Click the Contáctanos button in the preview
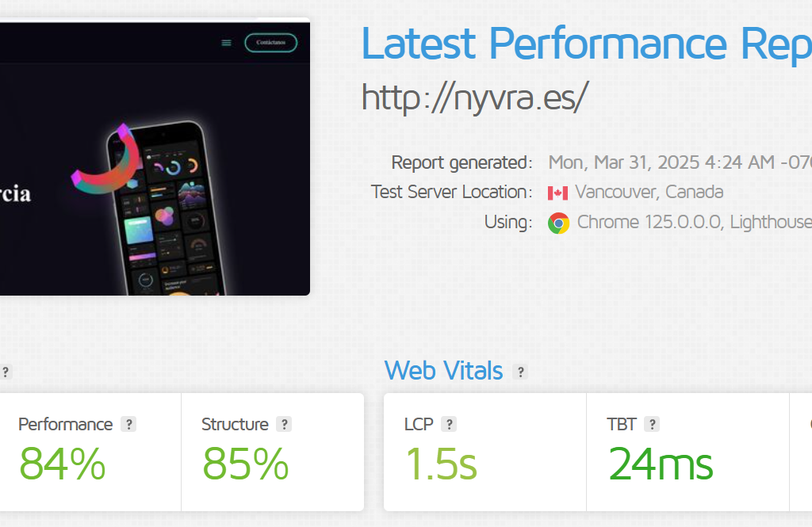812x527 pixels. coord(271,43)
